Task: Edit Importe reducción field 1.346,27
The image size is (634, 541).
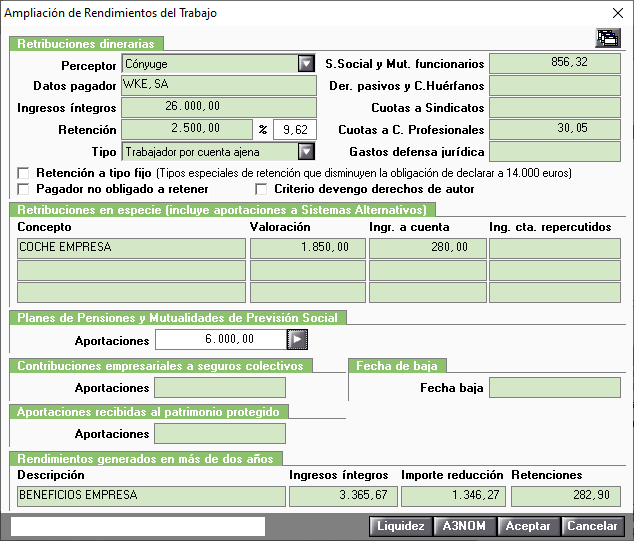Action: pyautogui.click(x=453, y=497)
